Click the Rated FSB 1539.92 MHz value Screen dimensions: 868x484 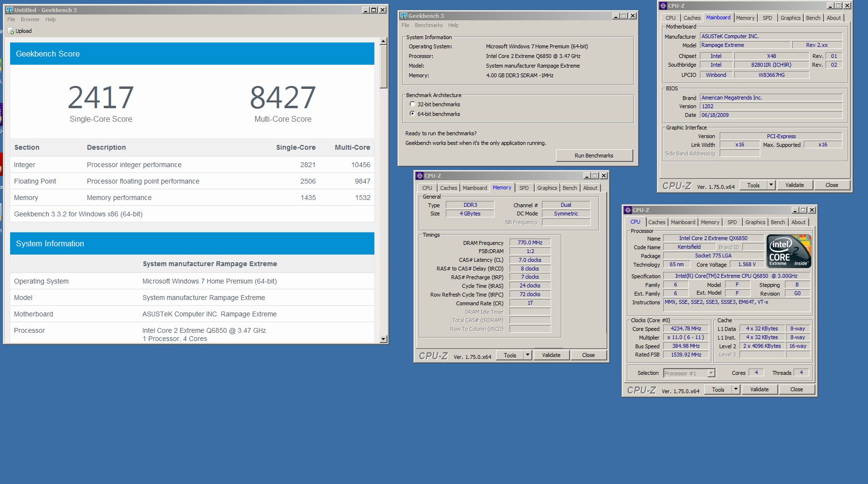pyautogui.click(x=686, y=355)
